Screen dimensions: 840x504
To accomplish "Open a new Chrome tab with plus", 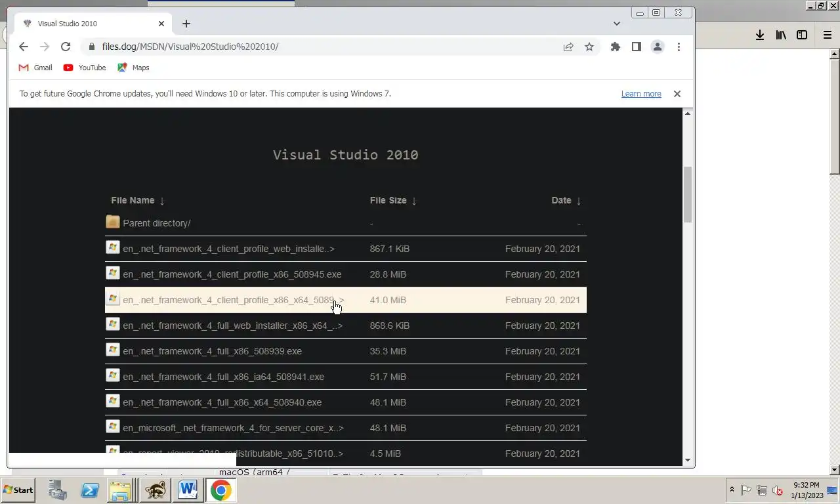I will pos(186,24).
